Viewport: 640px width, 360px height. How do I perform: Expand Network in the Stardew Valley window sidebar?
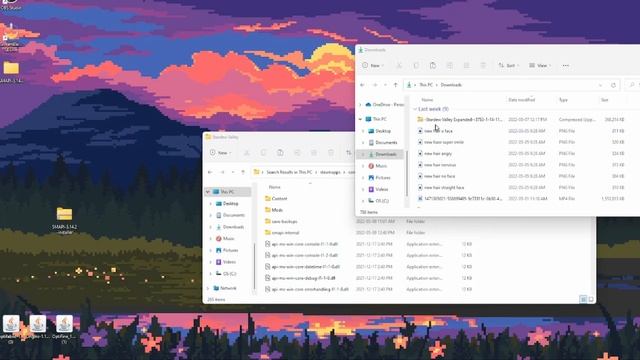208,288
